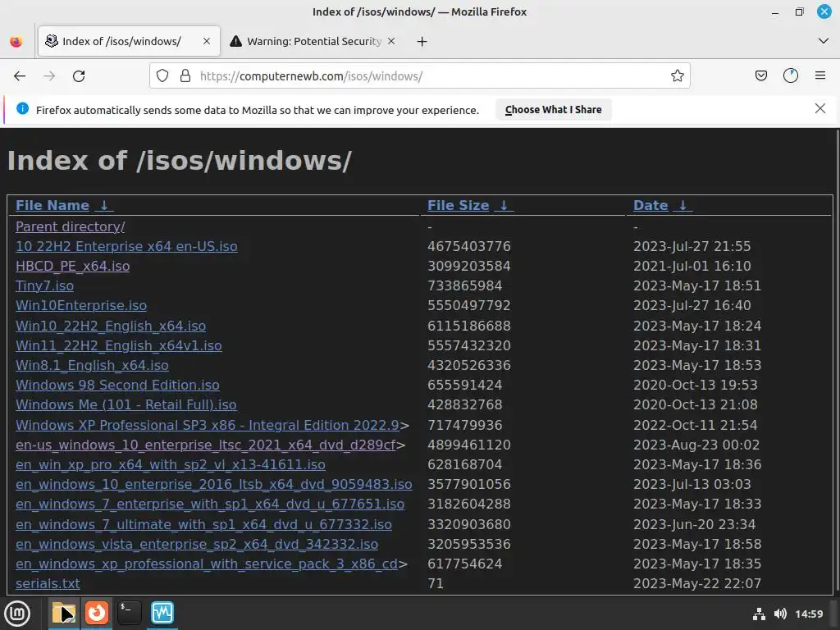
Task: Open a new tab with plus button
Action: click(x=422, y=41)
